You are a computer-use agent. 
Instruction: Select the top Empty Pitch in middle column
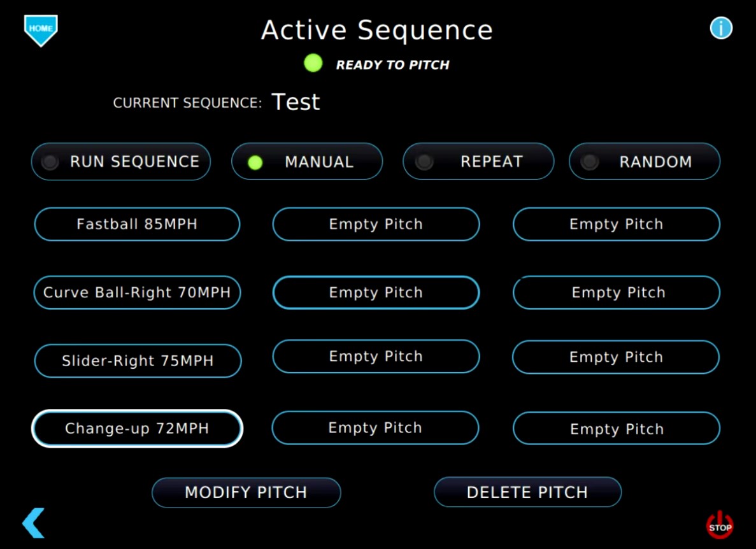376,224
